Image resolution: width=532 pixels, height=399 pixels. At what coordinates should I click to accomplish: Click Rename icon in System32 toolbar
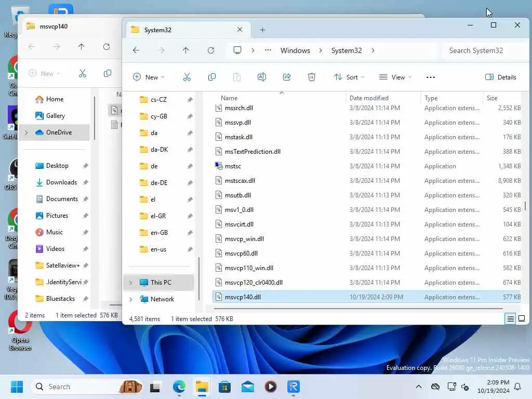point(262,77)
